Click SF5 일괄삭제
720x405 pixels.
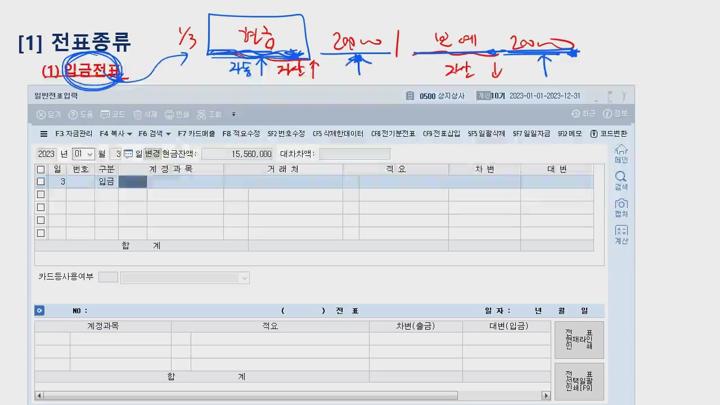click(486, 134)
